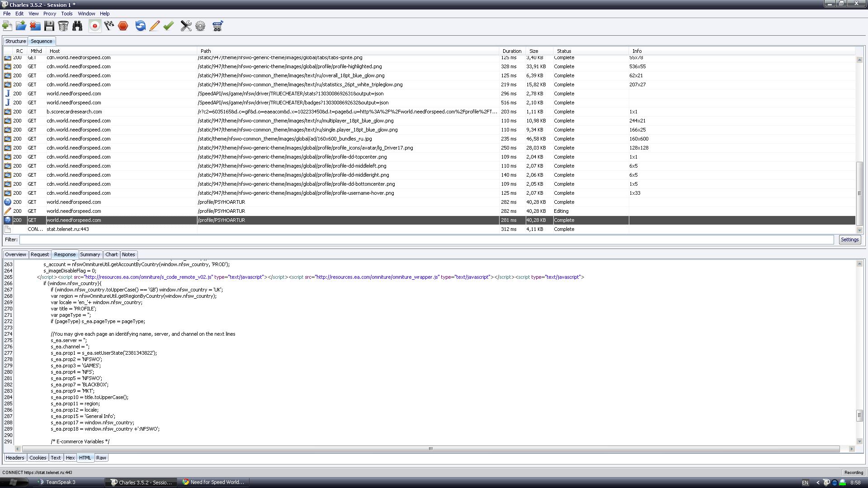Image resolution: width=868 pixels, height=488 pixels.
Task: Expand hidden tray icons arrow
Action: 818,483
